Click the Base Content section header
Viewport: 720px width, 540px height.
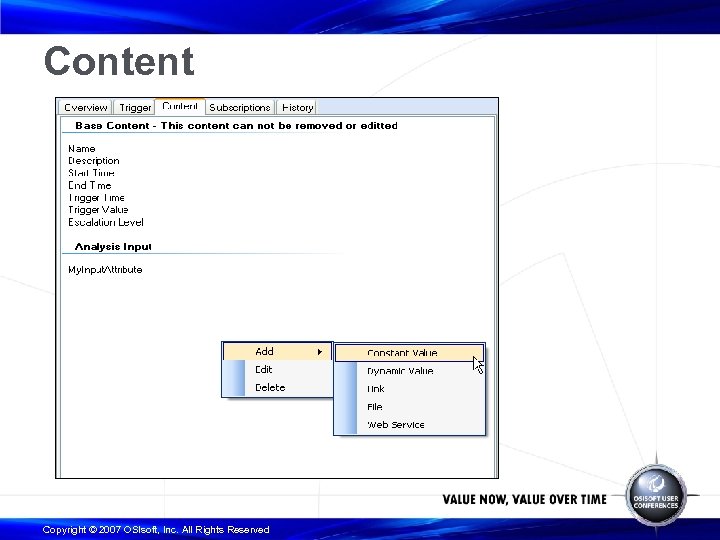coord(236,126)
